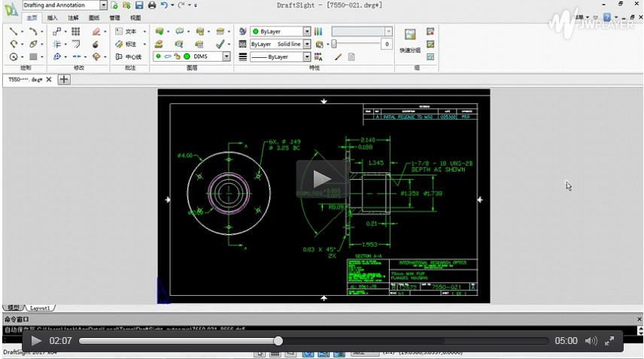
Task: Select the Pattern array tool
Action: (x=76, y=32)
